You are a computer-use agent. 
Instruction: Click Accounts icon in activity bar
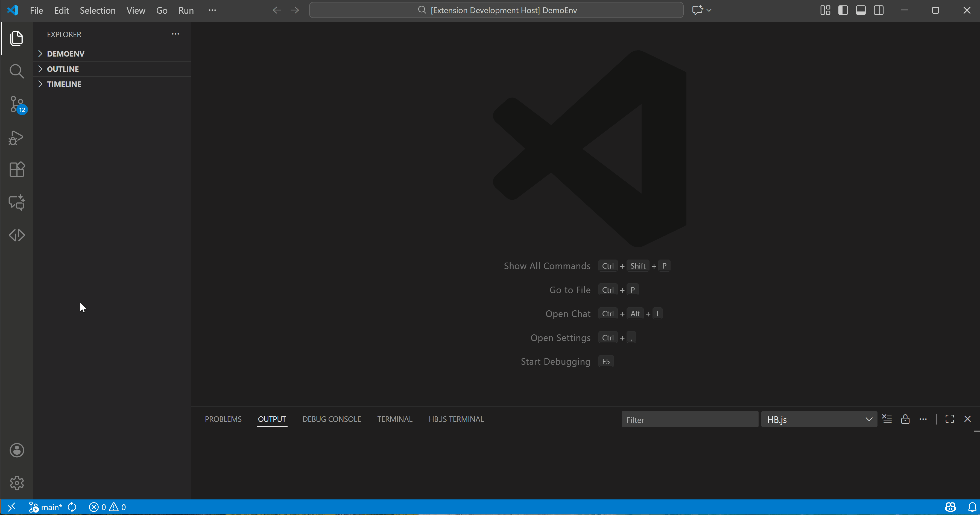click(16, 450)
